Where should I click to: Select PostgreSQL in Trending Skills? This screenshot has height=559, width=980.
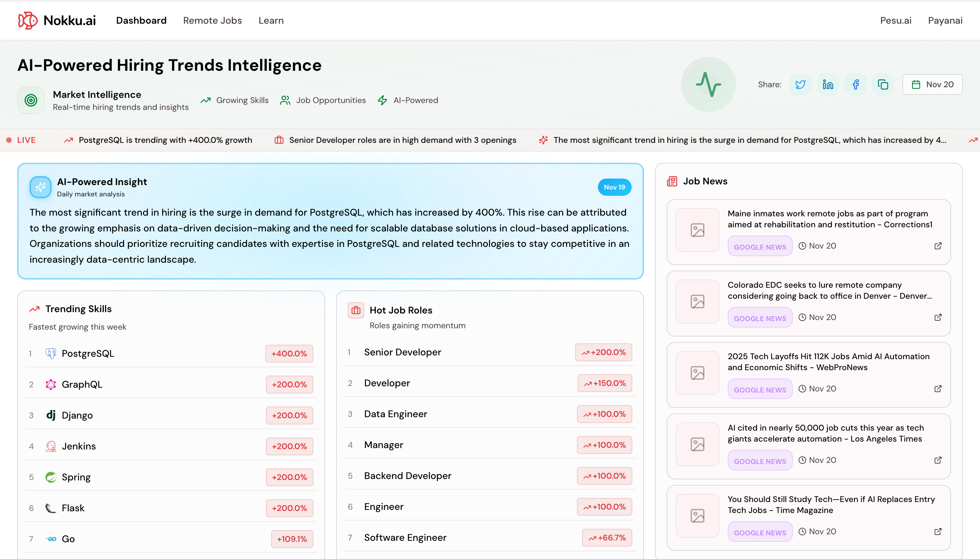point(88,353)
